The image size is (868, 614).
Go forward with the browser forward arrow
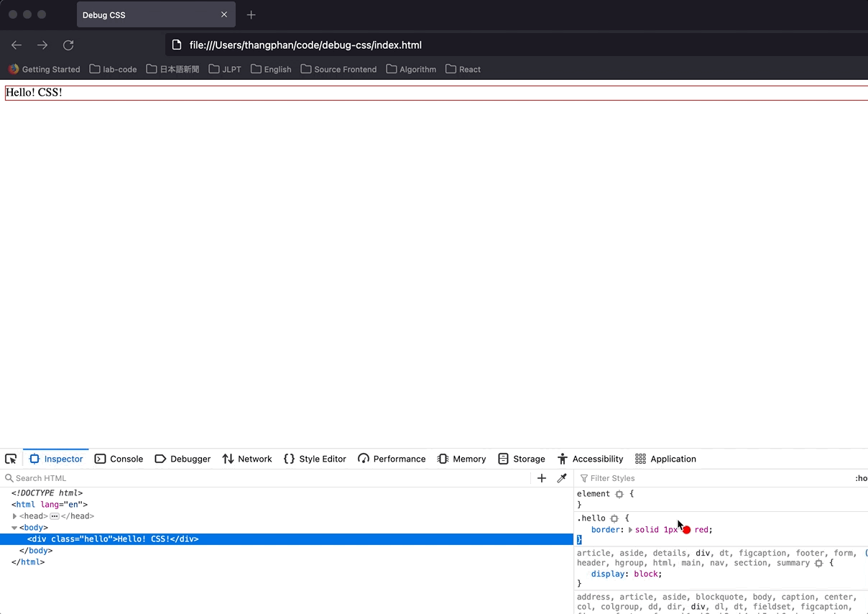click(42, 45)
